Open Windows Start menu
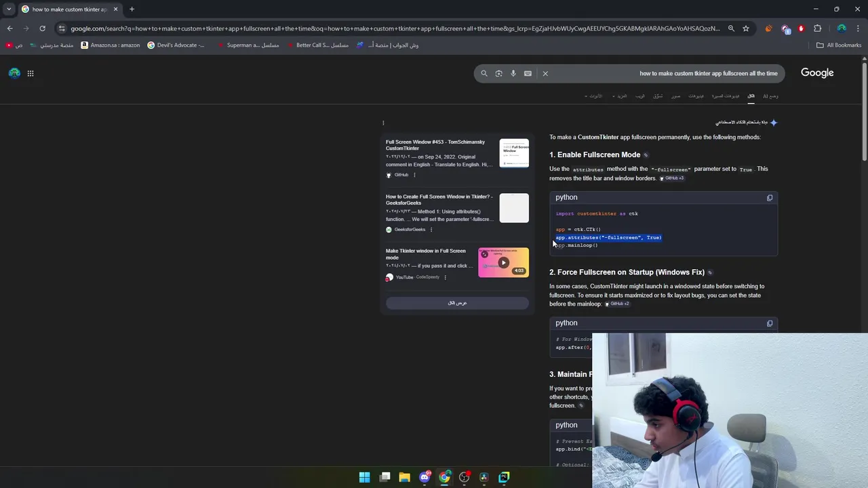Image resolution: width=868 pixels, height=488 pixels. click(364, 477)
